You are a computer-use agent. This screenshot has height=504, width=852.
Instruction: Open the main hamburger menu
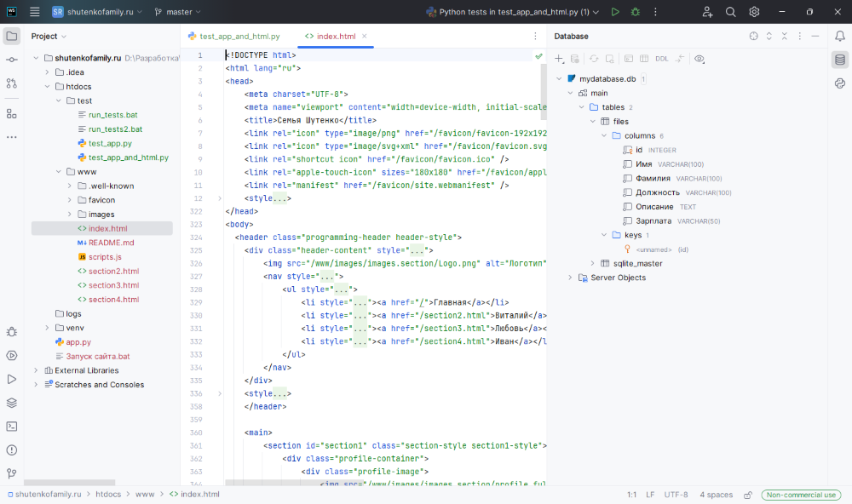(x=33, y=12)
